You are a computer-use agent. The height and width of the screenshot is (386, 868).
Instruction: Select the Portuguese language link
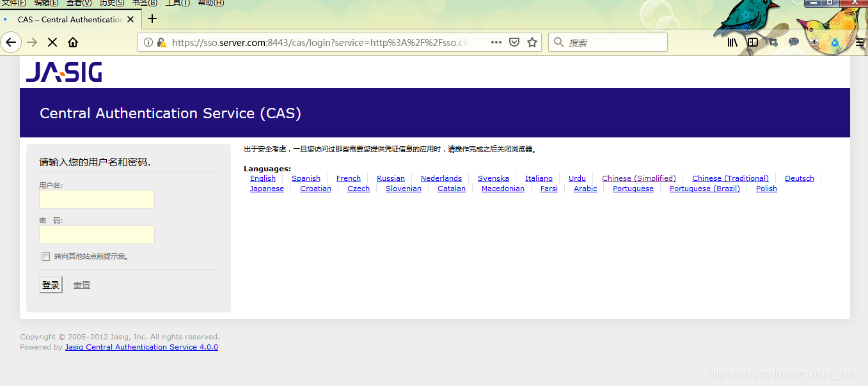coord(633,189)
